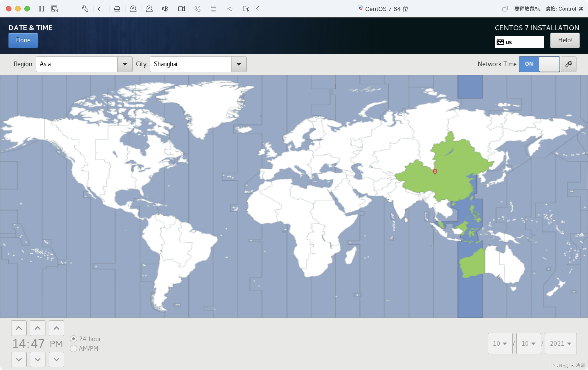Click the red location pin on map
The height and width of the screenshot is (370, 588).
435,172
